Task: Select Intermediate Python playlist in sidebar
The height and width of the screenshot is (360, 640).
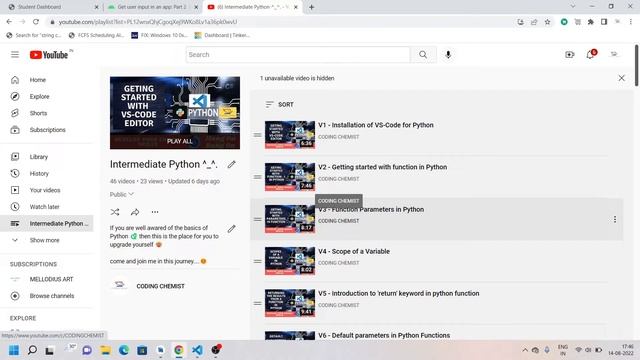Action: coord(47,224)
